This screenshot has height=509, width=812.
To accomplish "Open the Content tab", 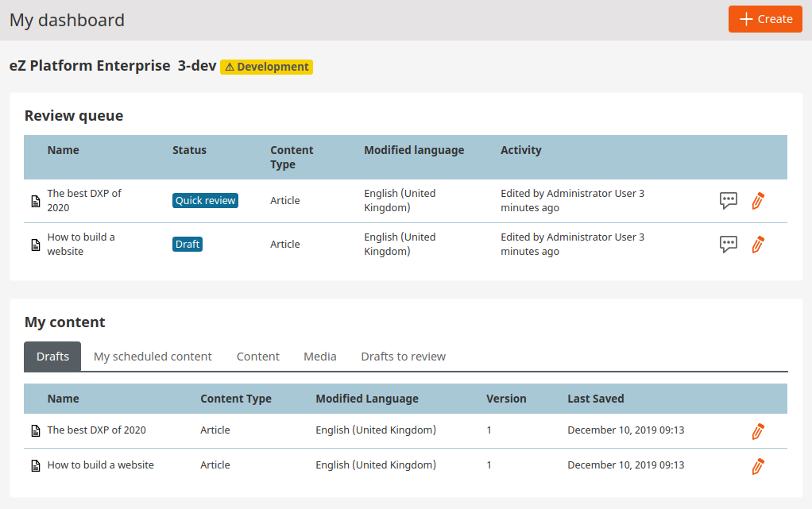I will (258, 357).
